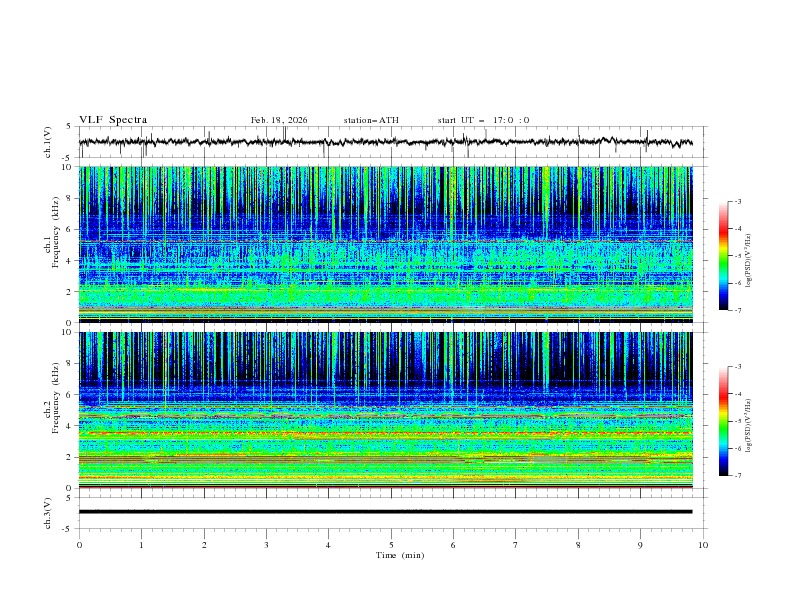The height and width of the screenshot is (612, 792).
Task: Click the 'ch.3(V)' axis label
Action: [48, 513]
